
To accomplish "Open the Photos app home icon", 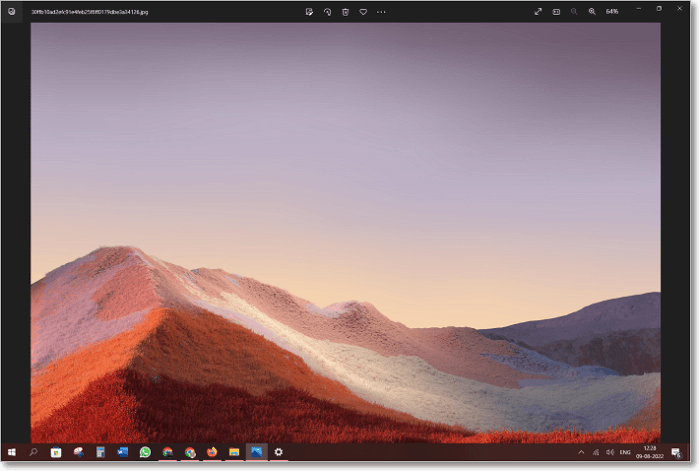I will click(x=12, y=12).
